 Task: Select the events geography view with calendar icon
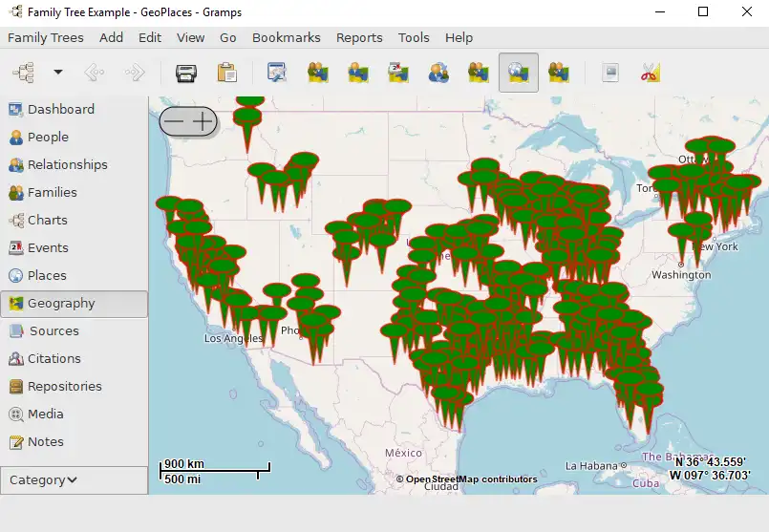pyautogui.click(x=398, y=73)
